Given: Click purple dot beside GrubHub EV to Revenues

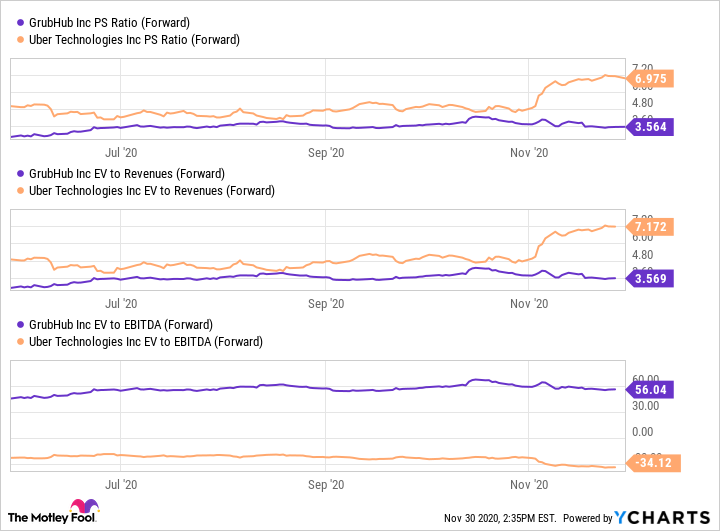Looking at the screenshot, I should tap(20, 174).
